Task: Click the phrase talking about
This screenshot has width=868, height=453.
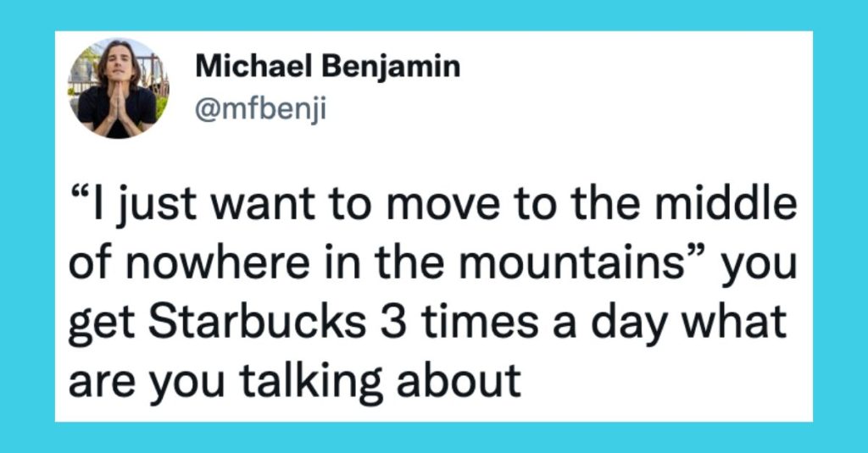Action: pos(380,380)
